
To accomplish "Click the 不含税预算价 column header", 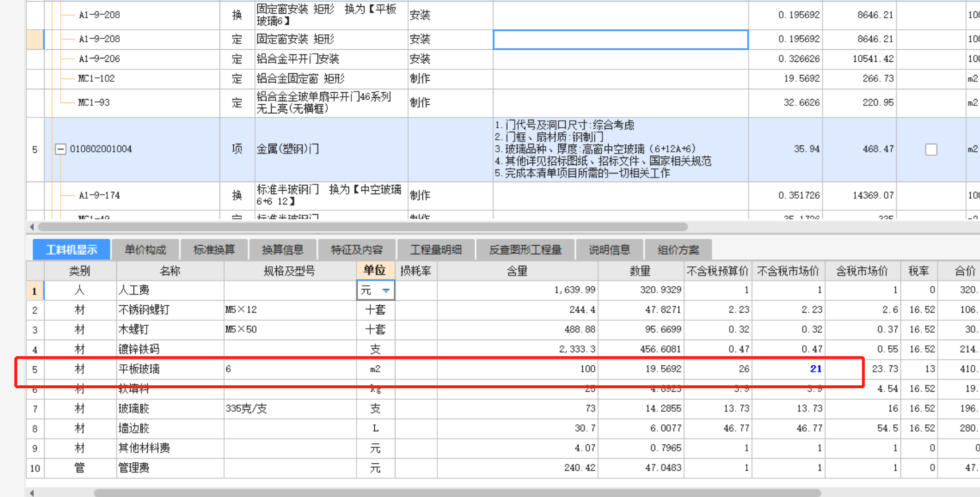I will [718, 271].
